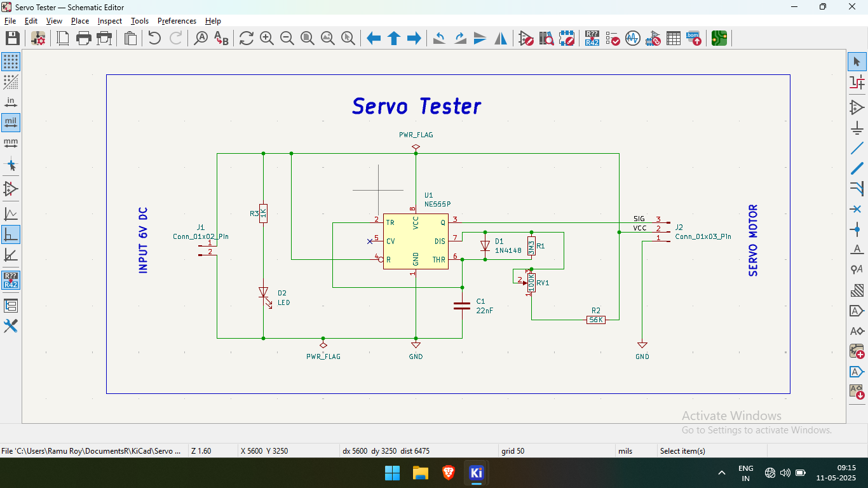Open Schematic Setup gear icon
Viewport: 868px width, 488px height.
(38, 38)
